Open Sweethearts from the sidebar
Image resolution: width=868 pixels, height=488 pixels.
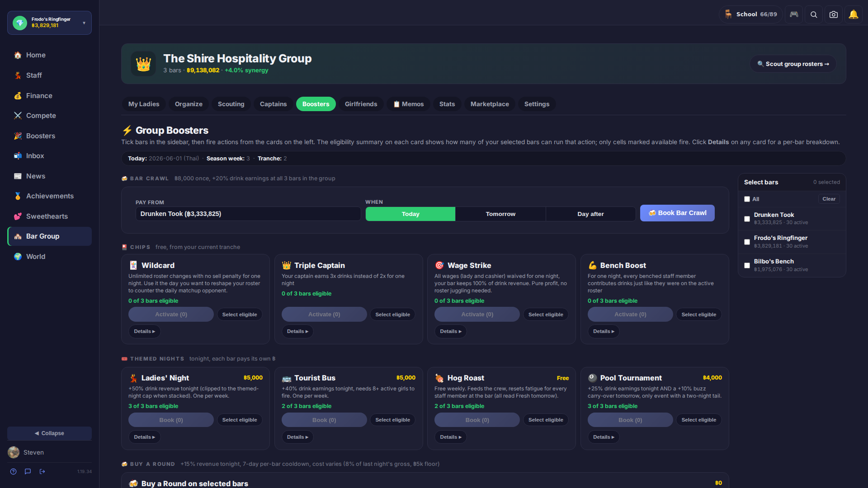pyautogui.click(x=49, y=216)
